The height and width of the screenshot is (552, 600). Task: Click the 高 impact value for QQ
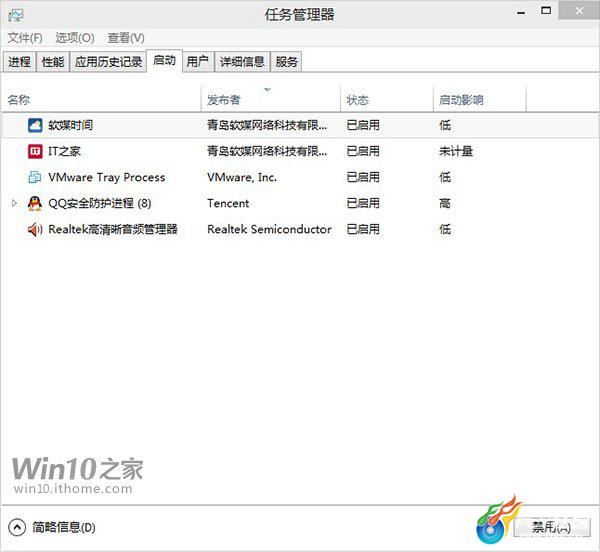pyautogui.click(x=445, y=203)
